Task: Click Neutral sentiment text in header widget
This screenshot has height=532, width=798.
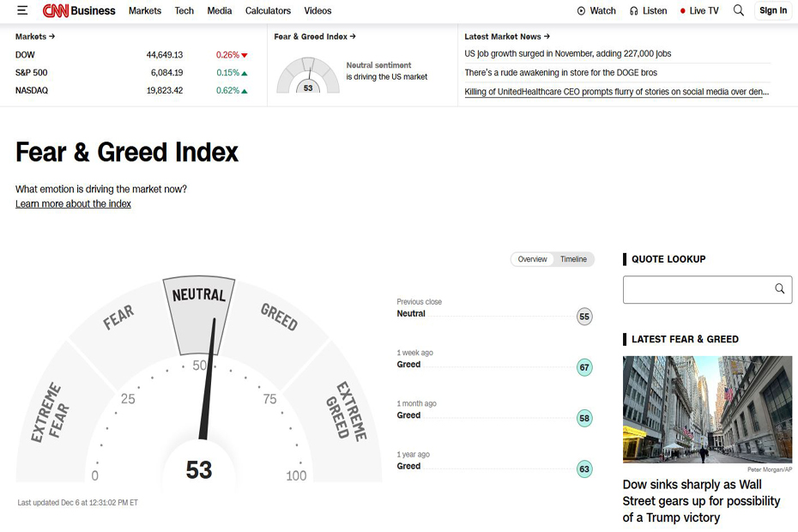Action: point(378,65)
